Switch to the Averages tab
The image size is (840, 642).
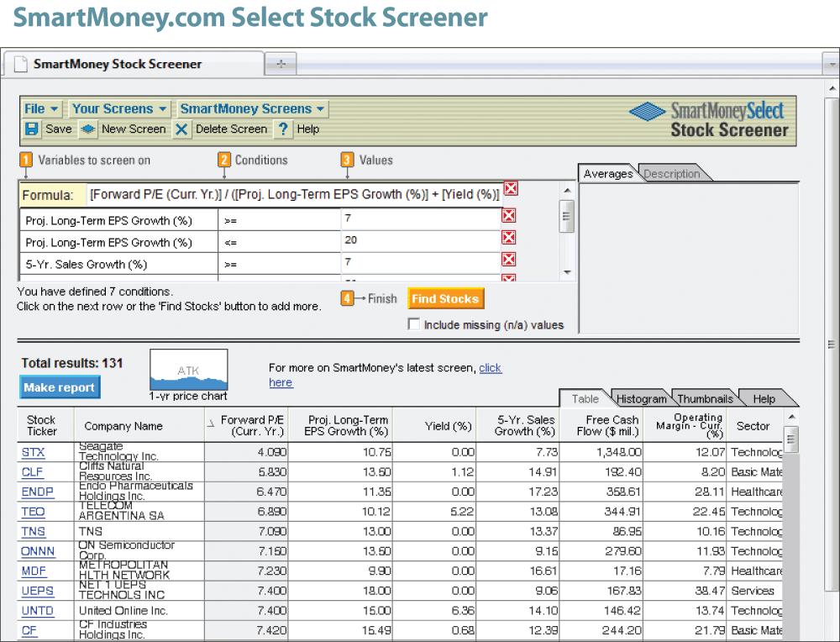click(x=608, y=174)
